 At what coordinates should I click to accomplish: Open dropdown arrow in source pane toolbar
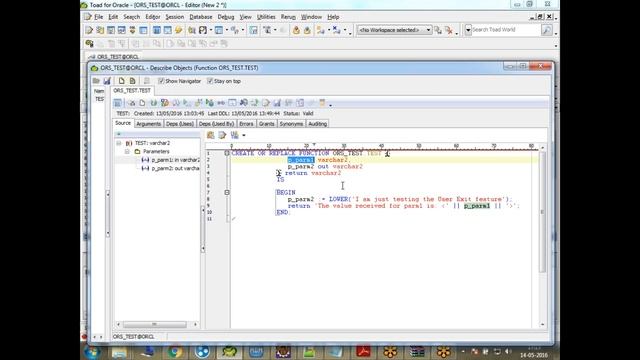click(x=244, y=135)
